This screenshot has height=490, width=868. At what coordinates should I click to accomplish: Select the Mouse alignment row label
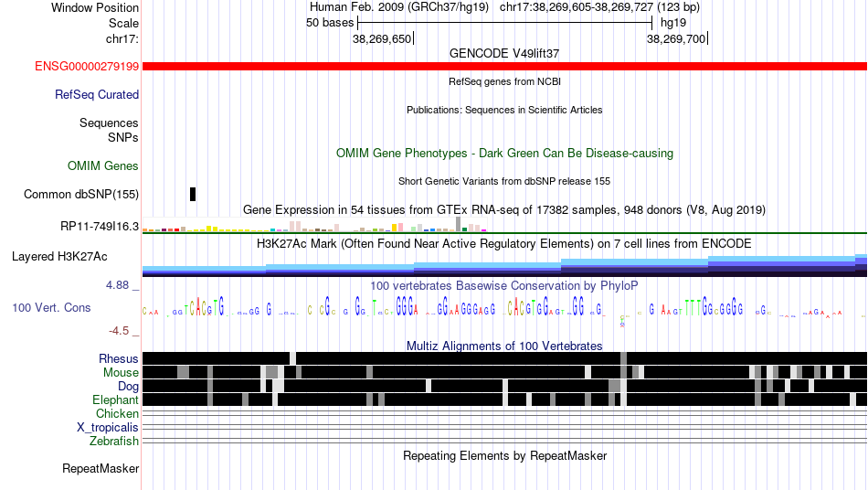click(121, 373)
